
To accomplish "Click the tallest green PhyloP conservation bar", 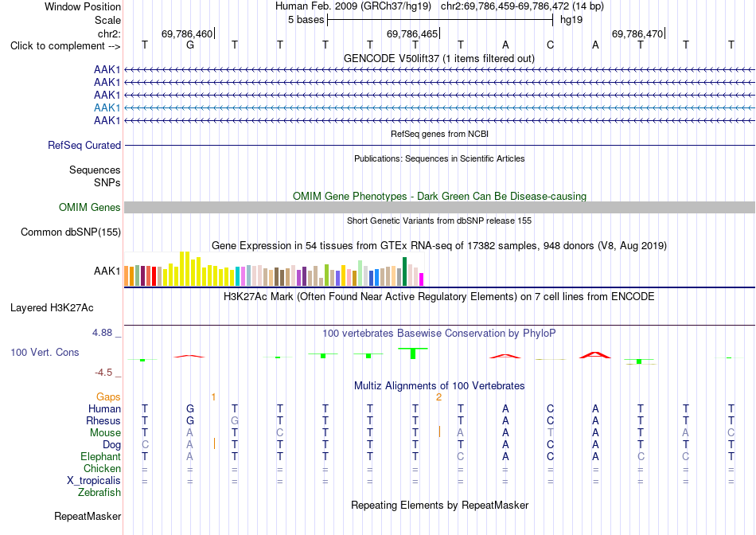I will 413,353.
